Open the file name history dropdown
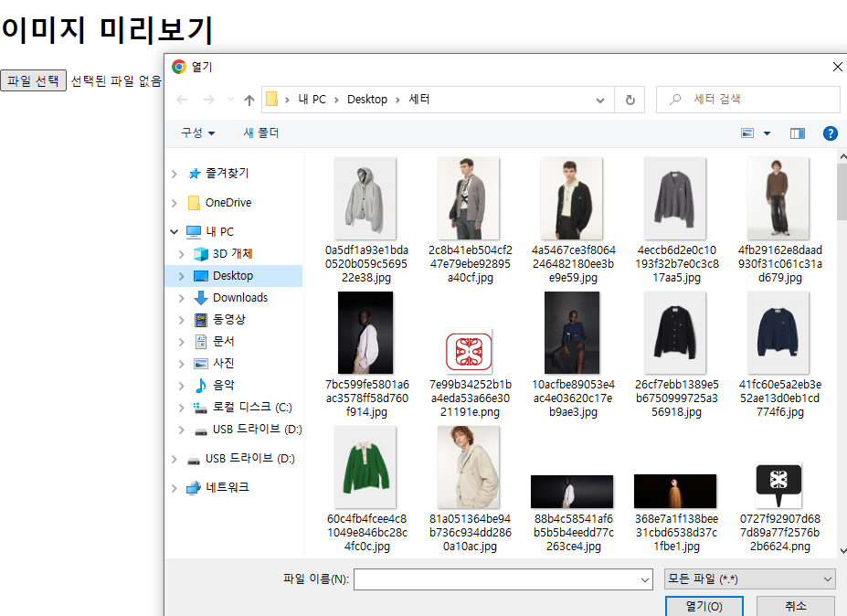Image resolution: width=847 pixels, height=616 pixels. (645, 579)
